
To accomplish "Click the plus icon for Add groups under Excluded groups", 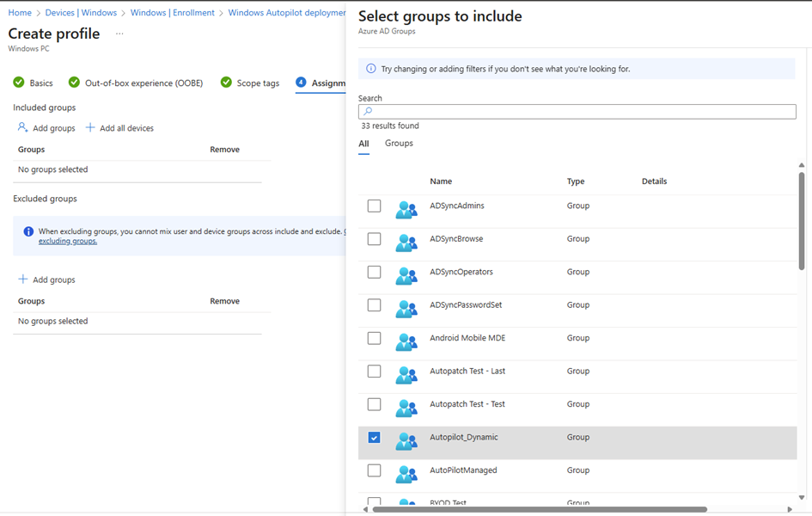I will tap(23, 279).
